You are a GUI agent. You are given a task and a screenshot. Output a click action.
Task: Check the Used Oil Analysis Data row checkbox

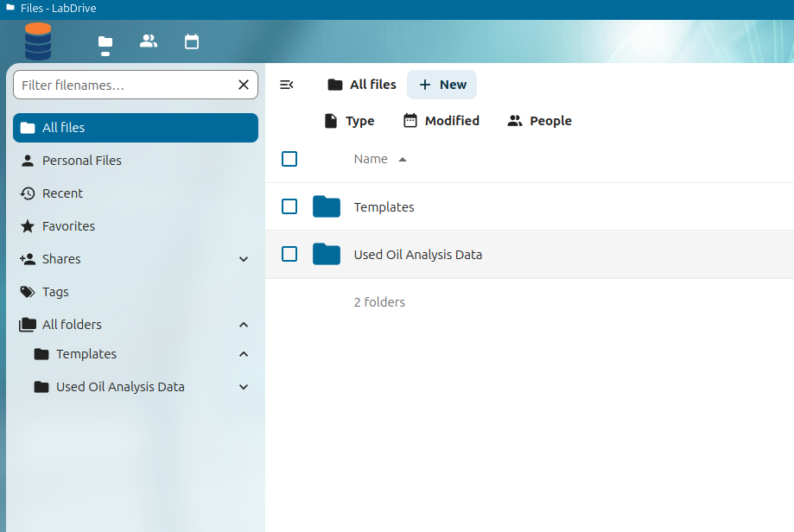click(x=289, y=254)
